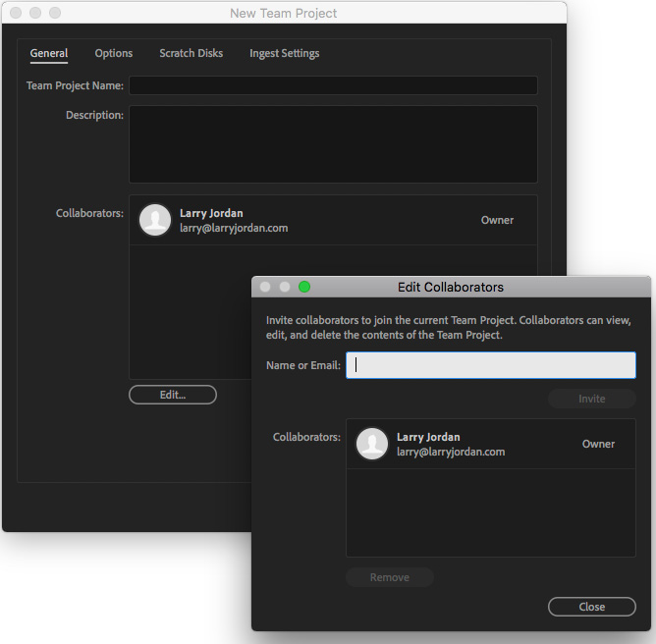656x644 pixels.
Task: Switch to the General tab
Action: (x=48, y=54)
